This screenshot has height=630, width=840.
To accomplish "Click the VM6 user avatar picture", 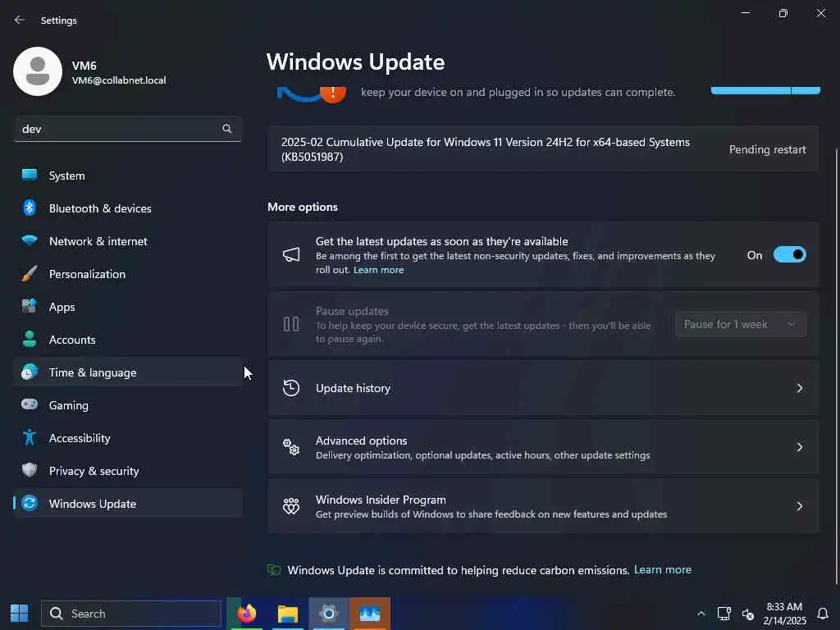I will click(38, 71).
